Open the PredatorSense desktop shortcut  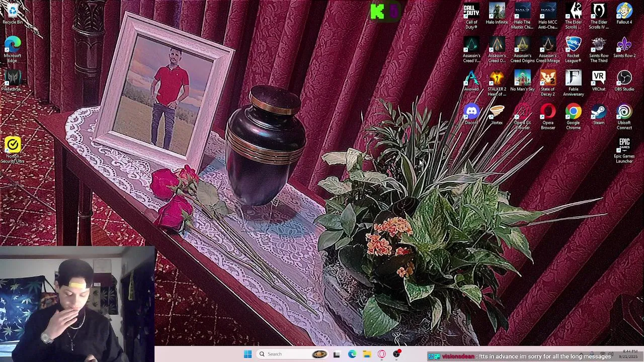tap(13, 81)
